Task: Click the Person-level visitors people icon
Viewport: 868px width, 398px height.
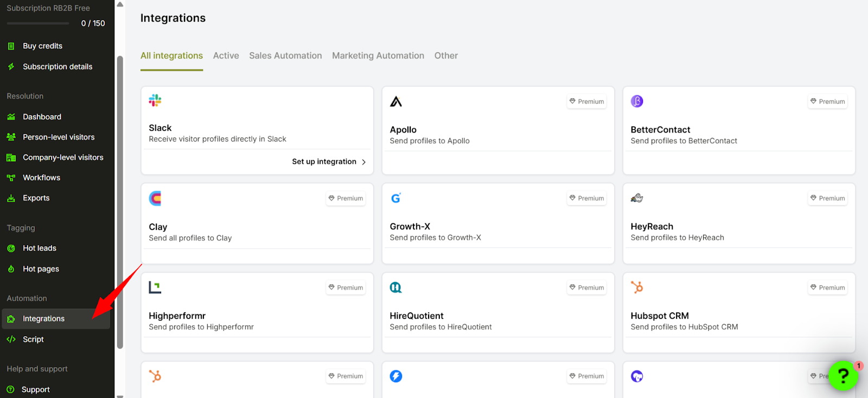Action: point(11,137)
